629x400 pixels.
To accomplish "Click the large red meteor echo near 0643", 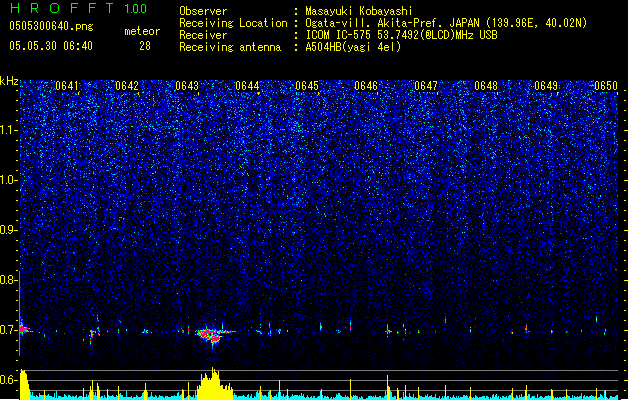I will [x=212, y=335].
